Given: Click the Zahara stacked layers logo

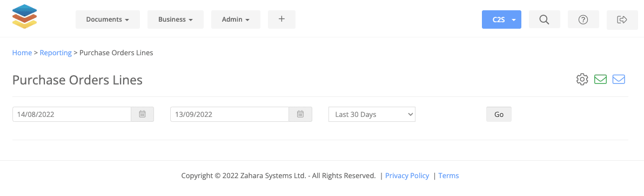Looking at the screenshot, I should pyautogui.click(x=25, y=16).
